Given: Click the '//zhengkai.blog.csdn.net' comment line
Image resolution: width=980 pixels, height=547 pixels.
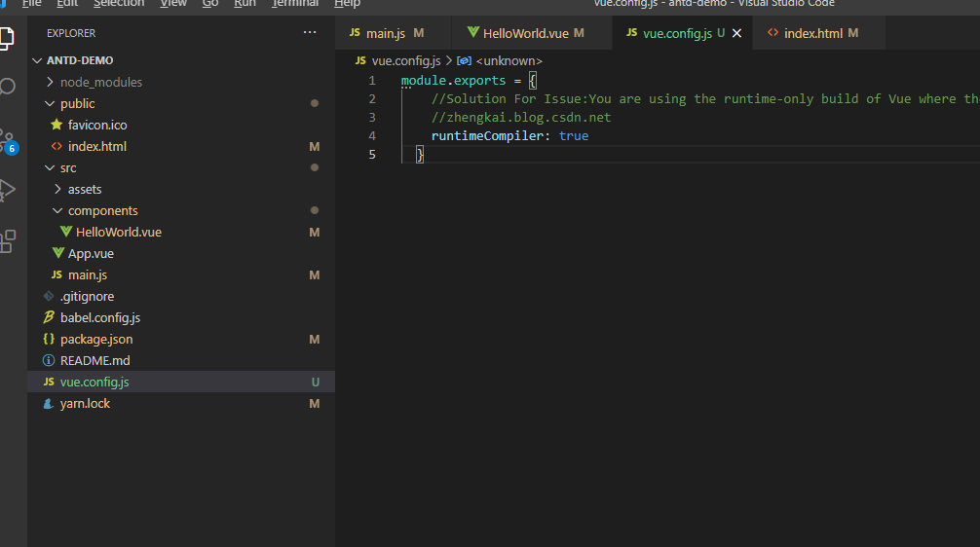Looking at the screenshot, I should coord(520,117).
